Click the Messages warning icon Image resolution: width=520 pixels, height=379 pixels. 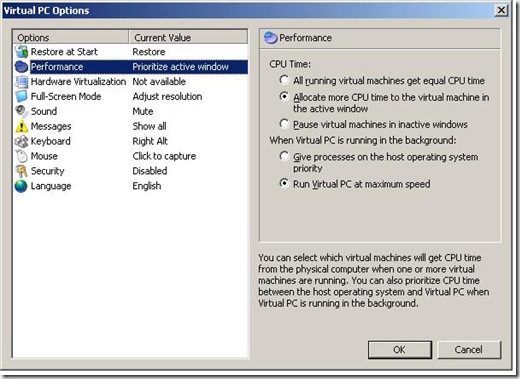click(x=22, y=126)
